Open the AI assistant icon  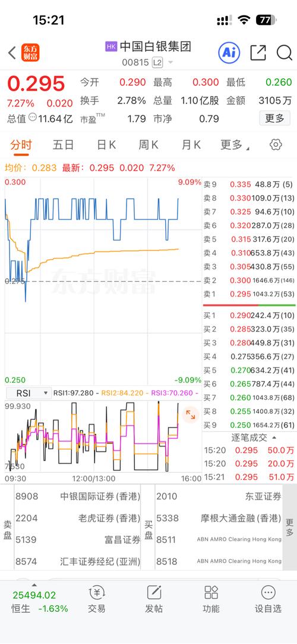coord(229,52)
